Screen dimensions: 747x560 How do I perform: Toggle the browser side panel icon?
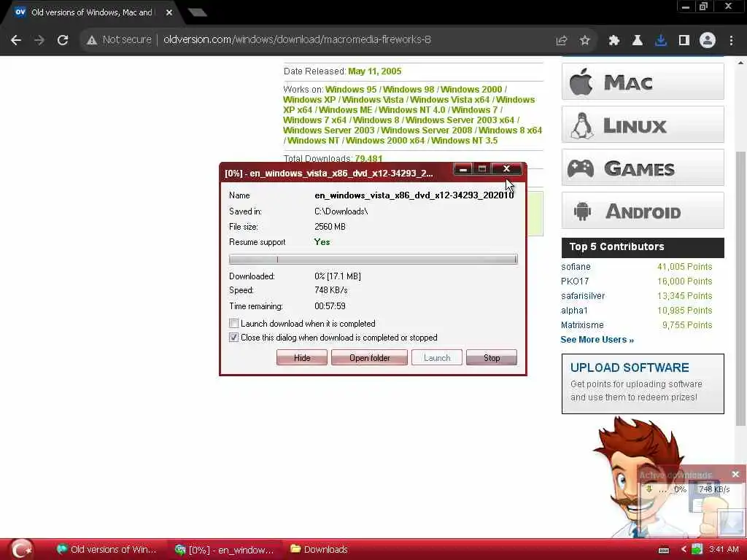(x=684, y=40)
